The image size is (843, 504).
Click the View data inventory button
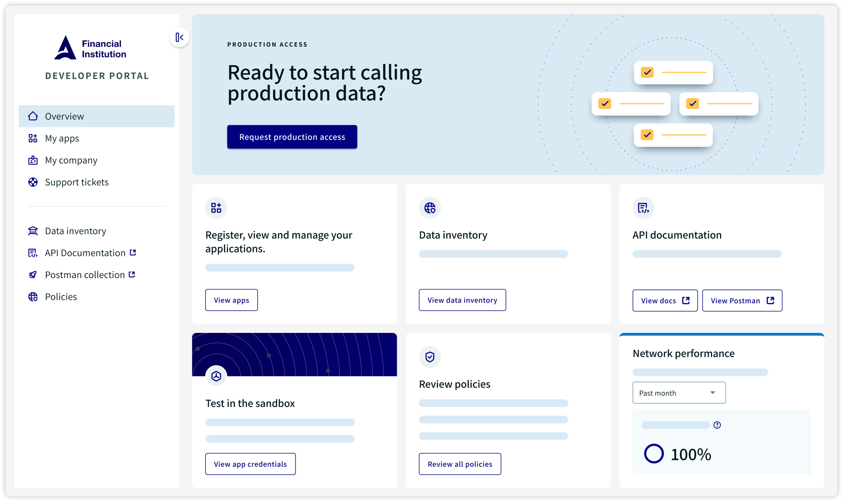tap(462, 300)
